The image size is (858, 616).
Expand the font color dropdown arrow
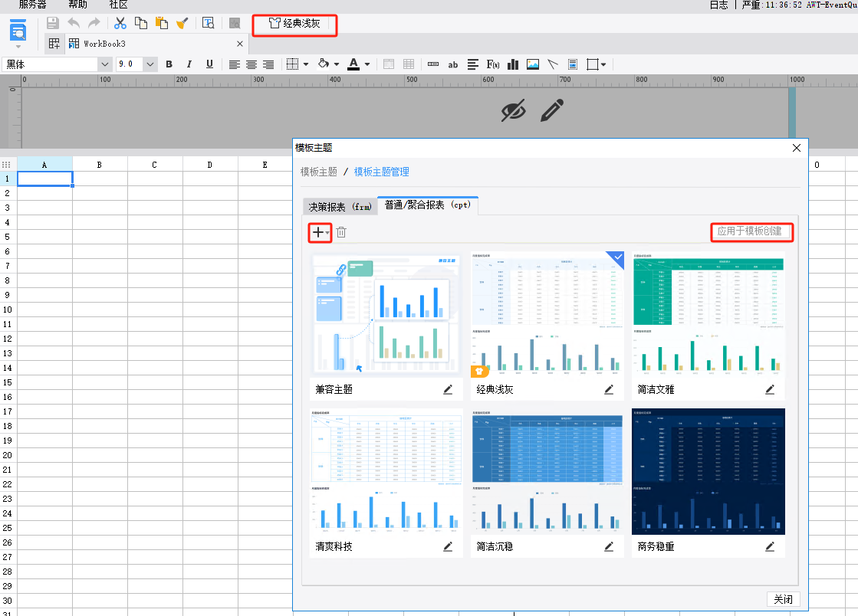pos(367,64)
